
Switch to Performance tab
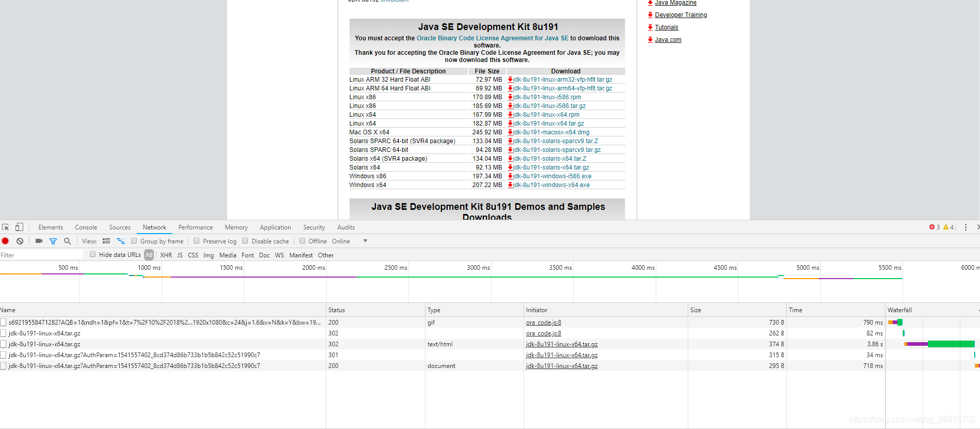click(196, 227)
